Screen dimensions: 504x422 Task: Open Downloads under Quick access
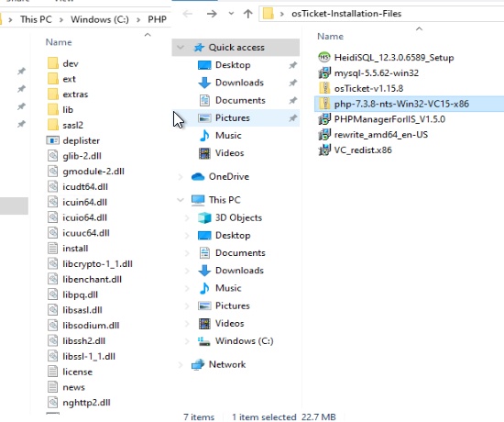point(239,83)
